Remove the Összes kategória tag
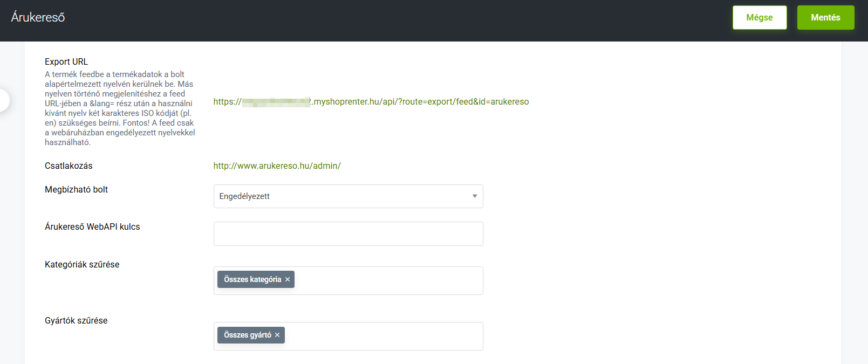Screen dimensions: 868x364 tap(288, 279)
